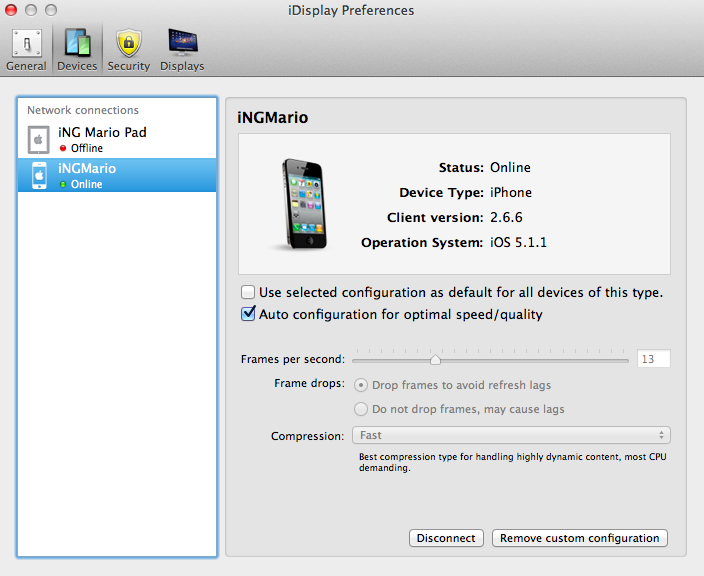Click the Disconnect button

pyautogui.click(x=446, y=538)
